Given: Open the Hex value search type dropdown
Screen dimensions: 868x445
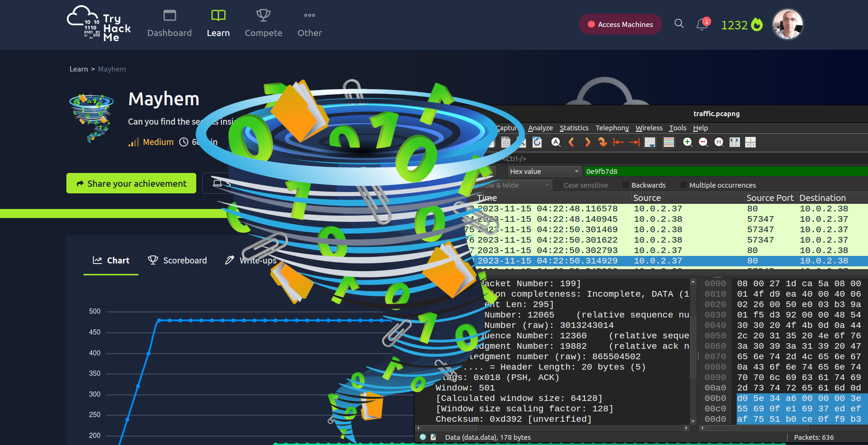Looking at the screenshot, I should coord(544,172).
